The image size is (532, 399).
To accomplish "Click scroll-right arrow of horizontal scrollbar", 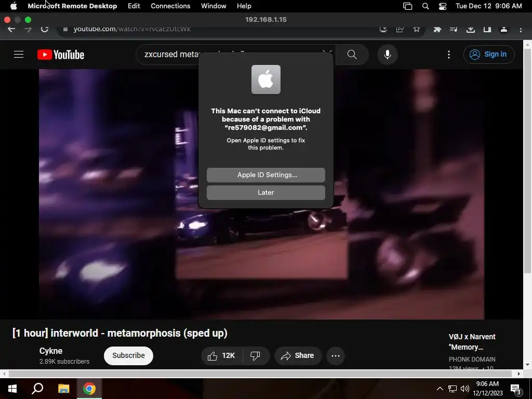I will tap(519, 374).
